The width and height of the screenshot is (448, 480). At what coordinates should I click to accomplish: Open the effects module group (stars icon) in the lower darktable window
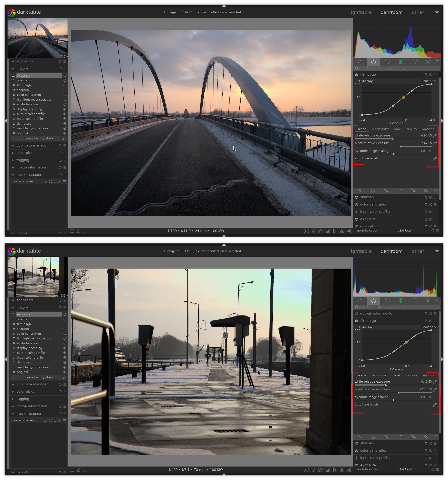tap(428, 301)
